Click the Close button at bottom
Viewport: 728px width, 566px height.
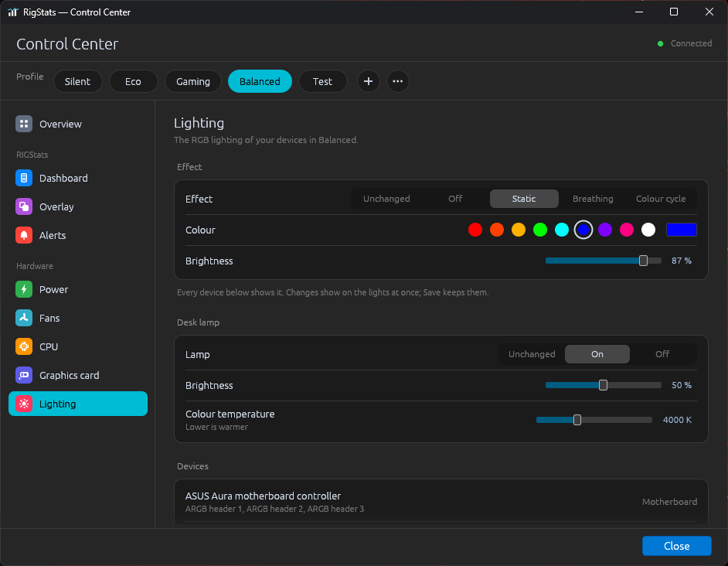[x=676, y=546]
